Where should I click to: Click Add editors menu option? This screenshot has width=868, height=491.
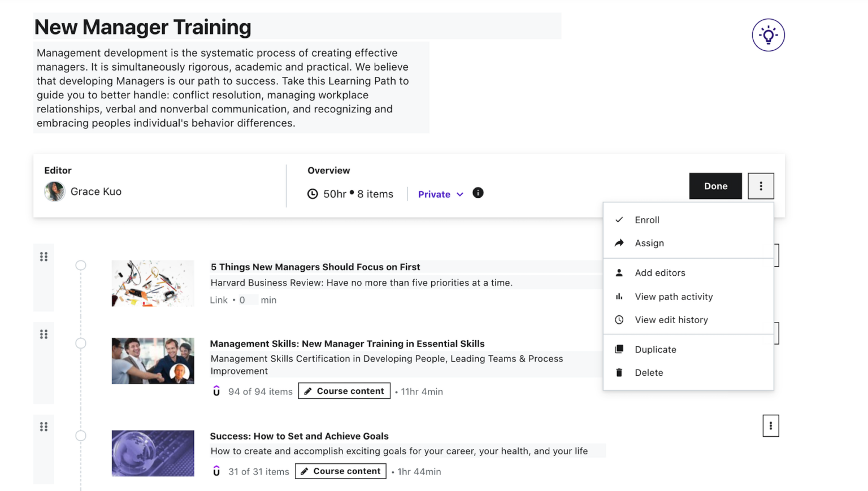click(659, 273)
